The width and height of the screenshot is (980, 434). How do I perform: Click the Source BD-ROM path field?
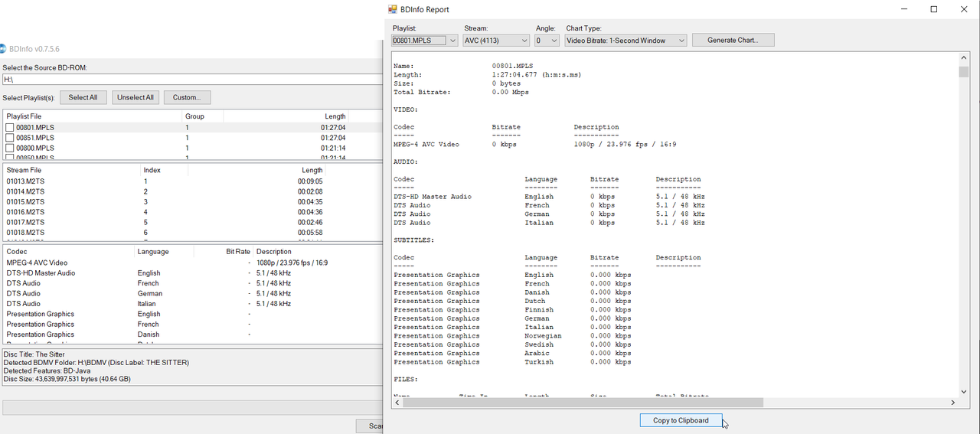pos(191,80)
